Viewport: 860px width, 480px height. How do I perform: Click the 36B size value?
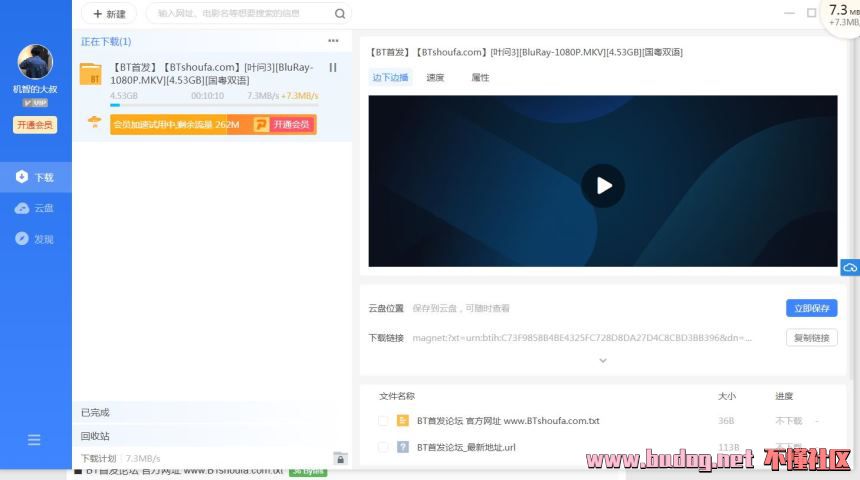(x=726, y=421)
